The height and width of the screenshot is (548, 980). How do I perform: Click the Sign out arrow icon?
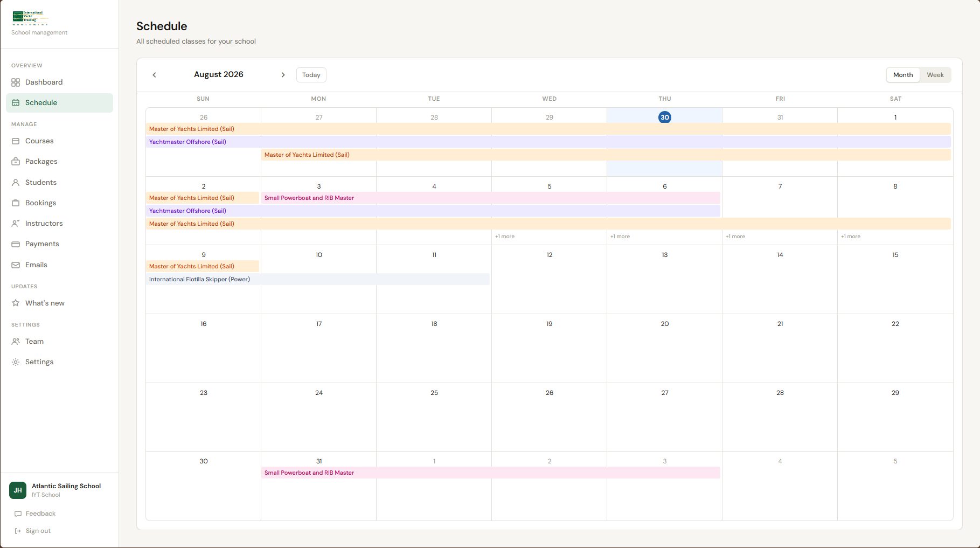click(18, 531)
